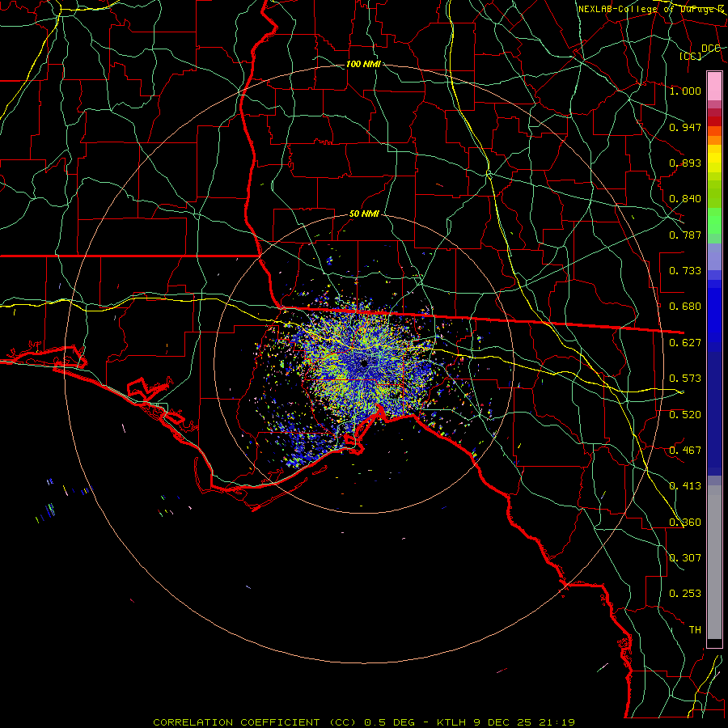728x728 pixels.
Task: Click the DCC label above the color scale
Action: click(x=711, y=49)
